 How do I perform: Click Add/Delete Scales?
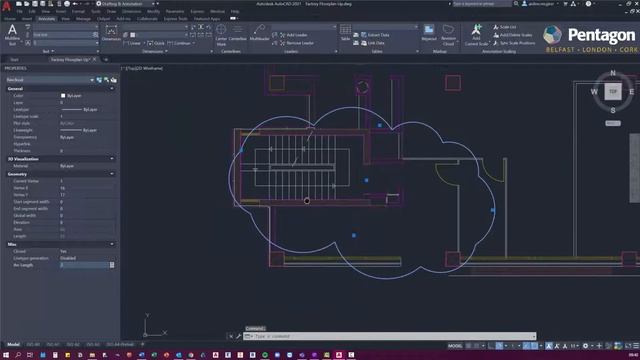point(513,35)
